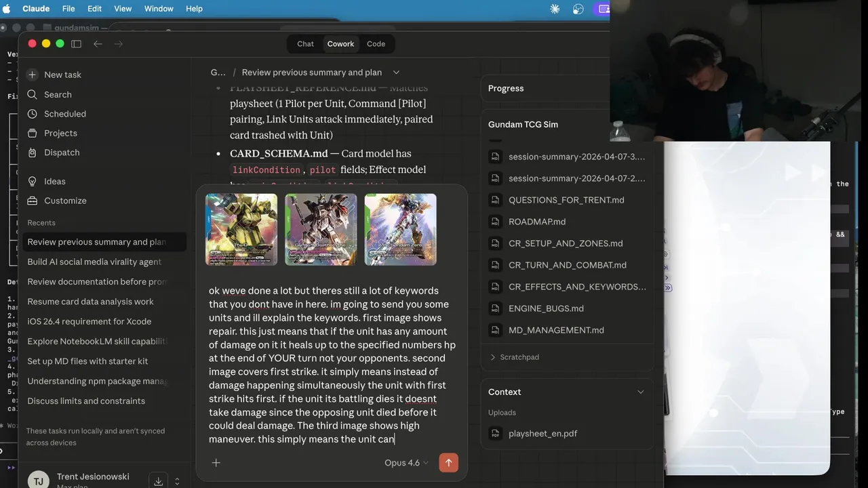Image resolution: width=868 pixels, height=488 pixels.
Task: Toggle the sidebar panel icon
Action: (x=76, y=43)
